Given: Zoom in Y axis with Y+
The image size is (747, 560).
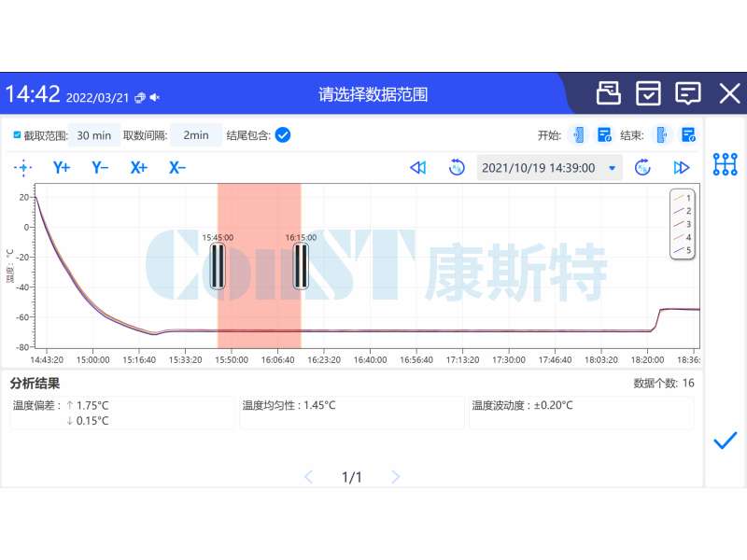Looking at the screenshot, I should click(62, 168).
